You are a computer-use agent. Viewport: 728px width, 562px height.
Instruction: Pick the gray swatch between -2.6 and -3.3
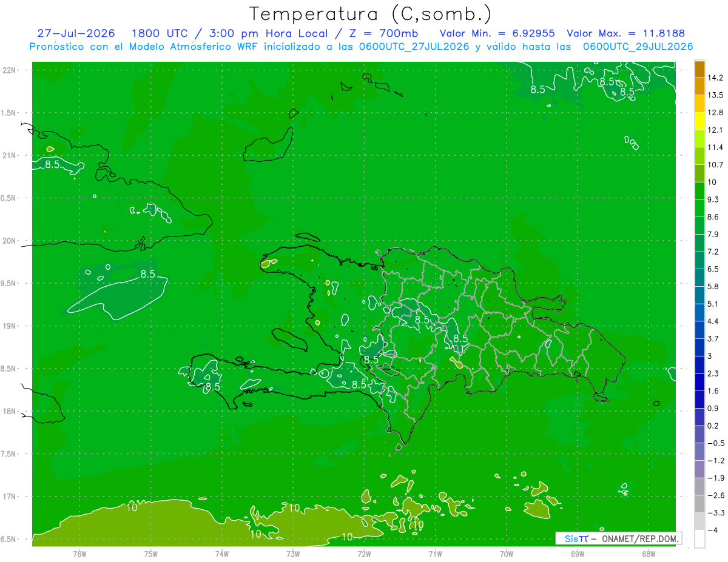699,504
